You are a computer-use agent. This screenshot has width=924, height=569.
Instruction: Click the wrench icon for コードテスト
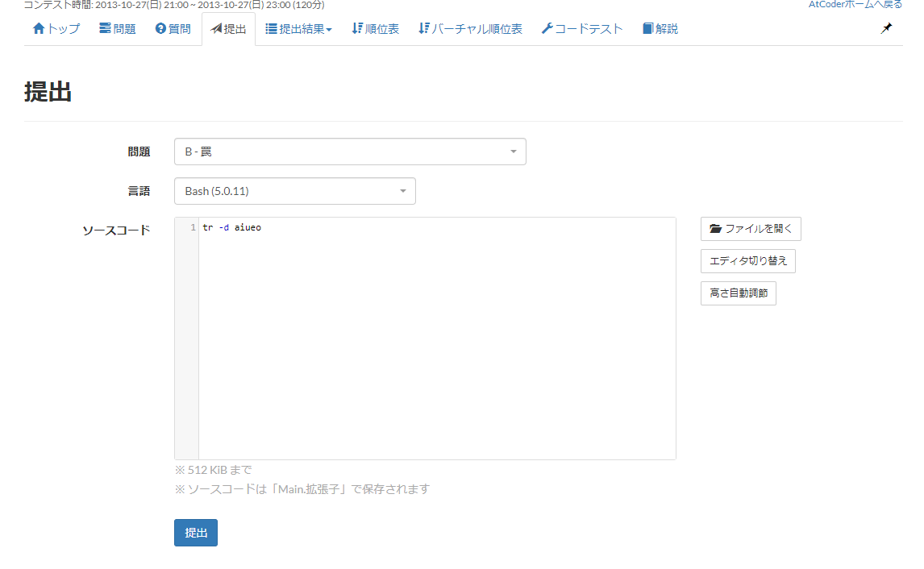[x=546, y=27]
